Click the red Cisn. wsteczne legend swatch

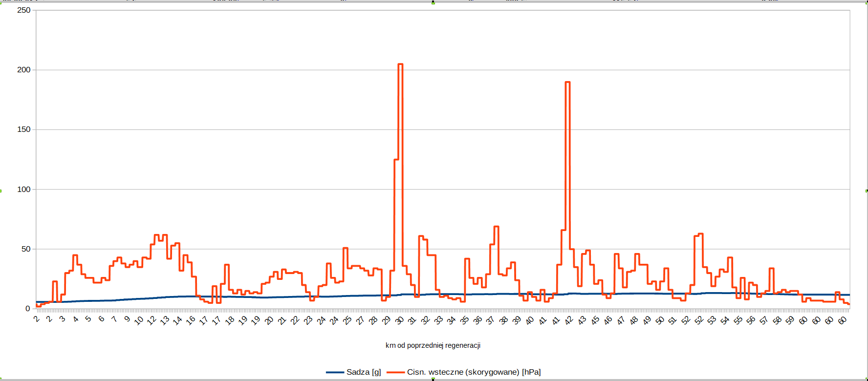396,372
